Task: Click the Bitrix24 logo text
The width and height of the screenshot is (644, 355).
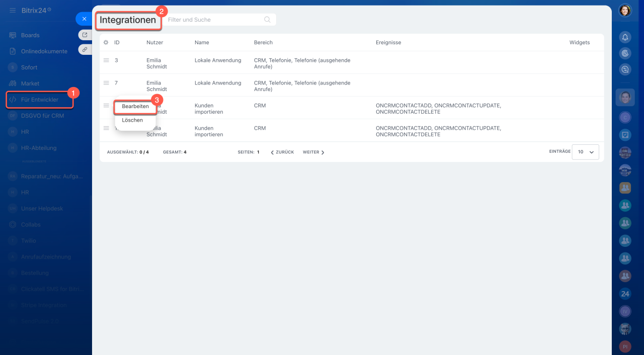Action: click(x=37, y=10)
